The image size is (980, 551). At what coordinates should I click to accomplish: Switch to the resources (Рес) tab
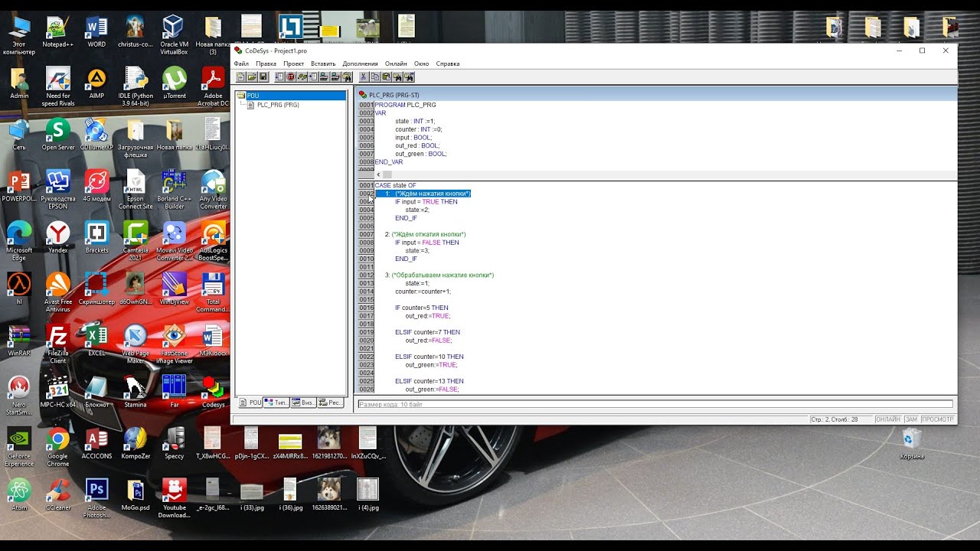coord(331,403)
